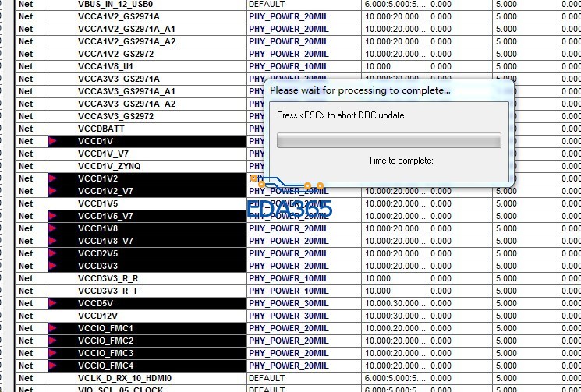Click the red arrow marker beside VCCD1V5_V7
581x392 pixels.
point(52,216)
